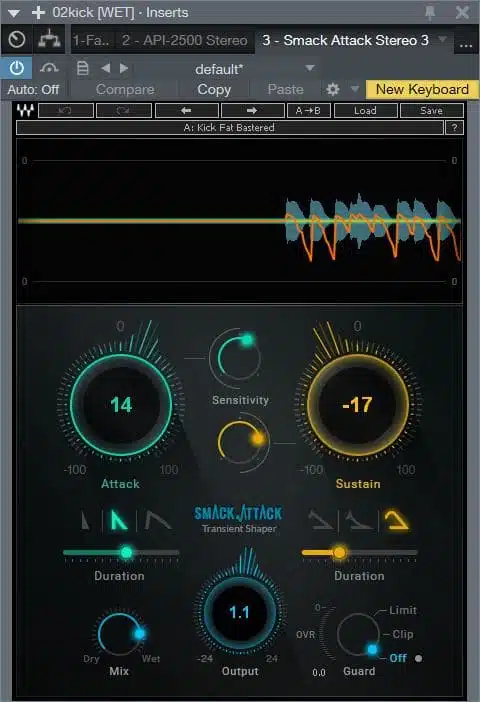Open the settings gear icon
This screenshot has height=702, width=480.
click(333, 90)
